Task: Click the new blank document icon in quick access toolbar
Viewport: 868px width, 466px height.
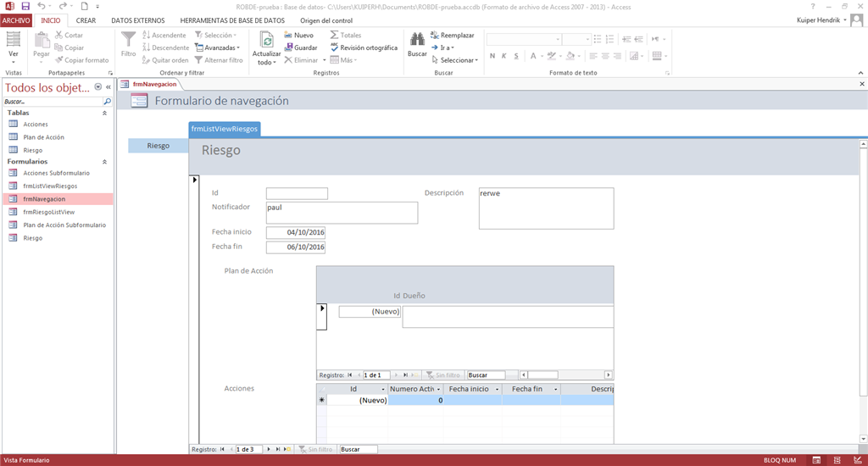Action: tap(84, 6)
